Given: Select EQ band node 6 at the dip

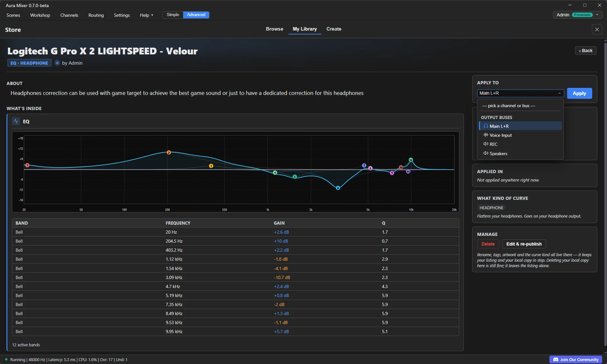Looking at the screenshot, I should point(338,188).
